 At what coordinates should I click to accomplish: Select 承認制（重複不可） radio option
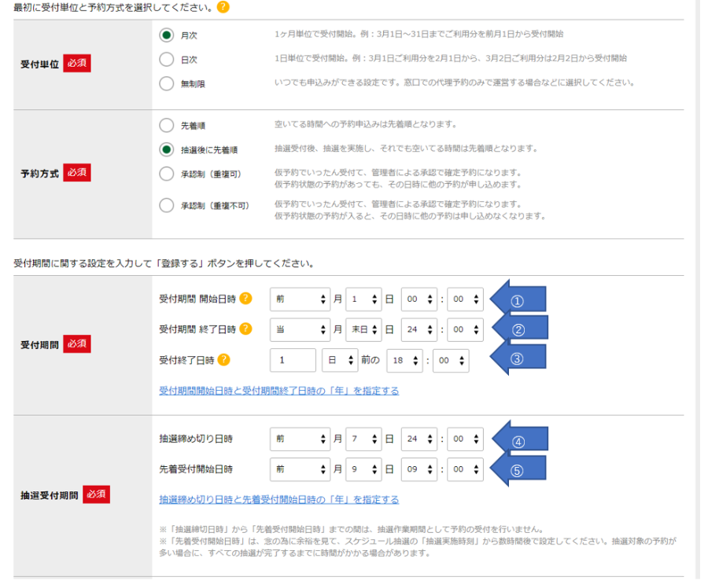[166, 204]
